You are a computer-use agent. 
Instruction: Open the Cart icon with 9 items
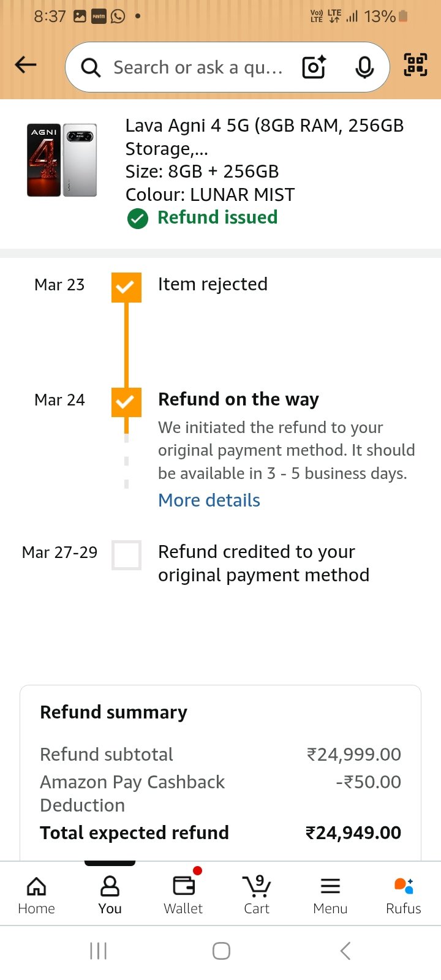(x=257, y=895)
